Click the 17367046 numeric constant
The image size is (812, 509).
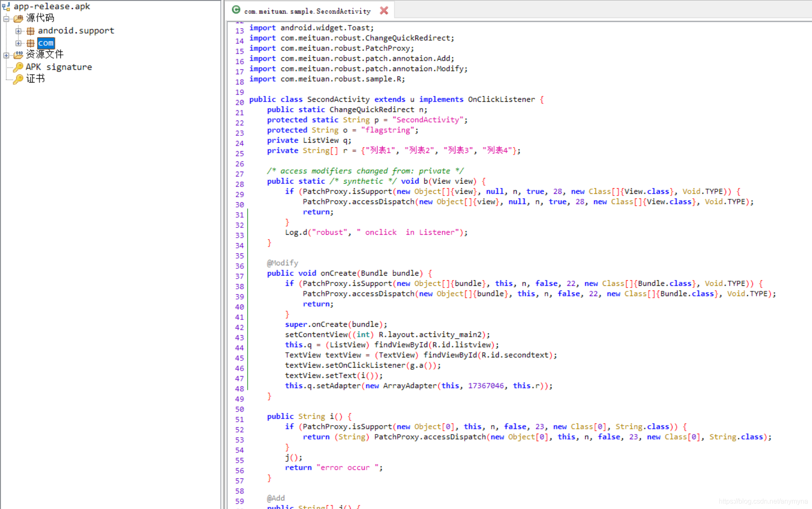point(486,385)
